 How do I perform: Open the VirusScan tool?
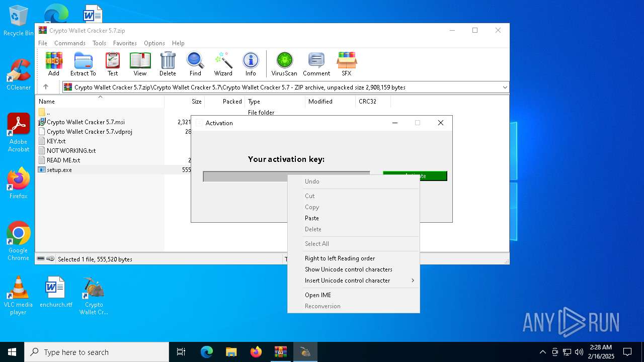point(284,64)
